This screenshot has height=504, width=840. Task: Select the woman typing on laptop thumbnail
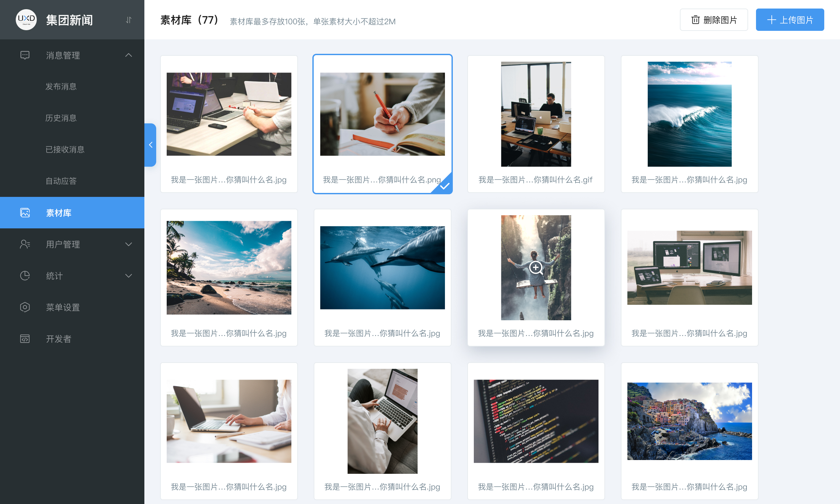coord(229,421)
